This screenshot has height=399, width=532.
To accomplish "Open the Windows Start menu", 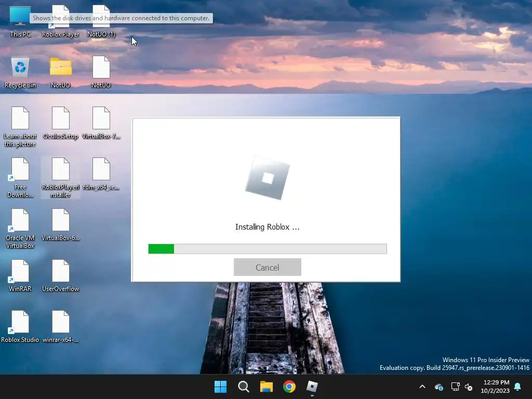I will point(220,387).
